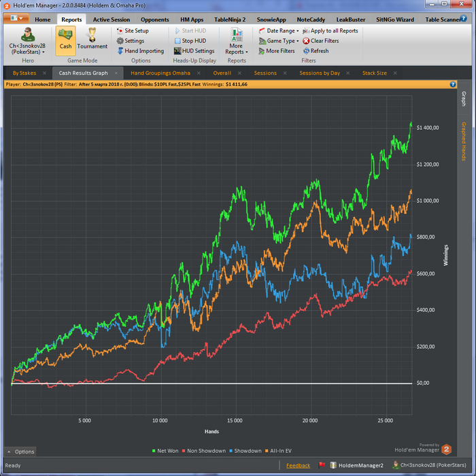The image size is (476, 476).
Task: Click the help icon on the orange filter bar
Action: pyautogui.click(x=452, y=84)
